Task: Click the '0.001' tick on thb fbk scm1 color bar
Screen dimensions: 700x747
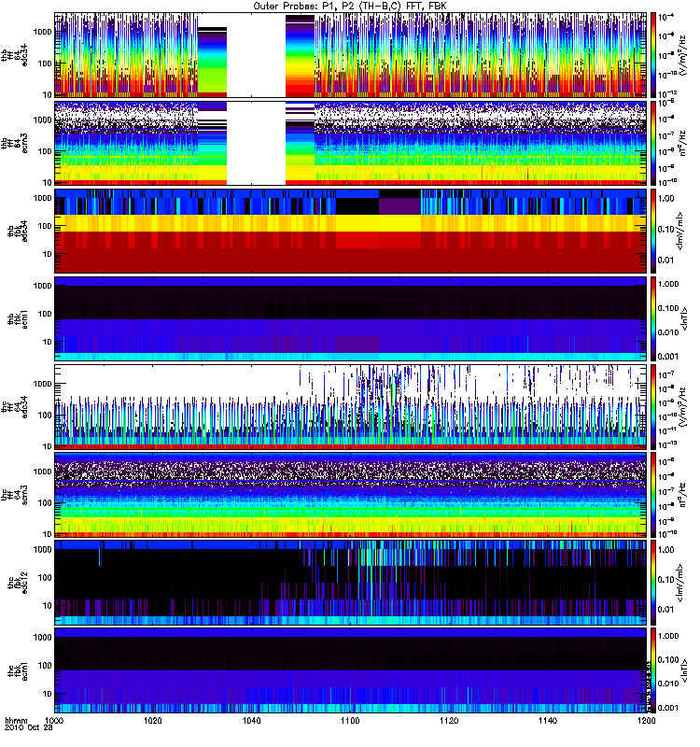Action: pos(668,357)
